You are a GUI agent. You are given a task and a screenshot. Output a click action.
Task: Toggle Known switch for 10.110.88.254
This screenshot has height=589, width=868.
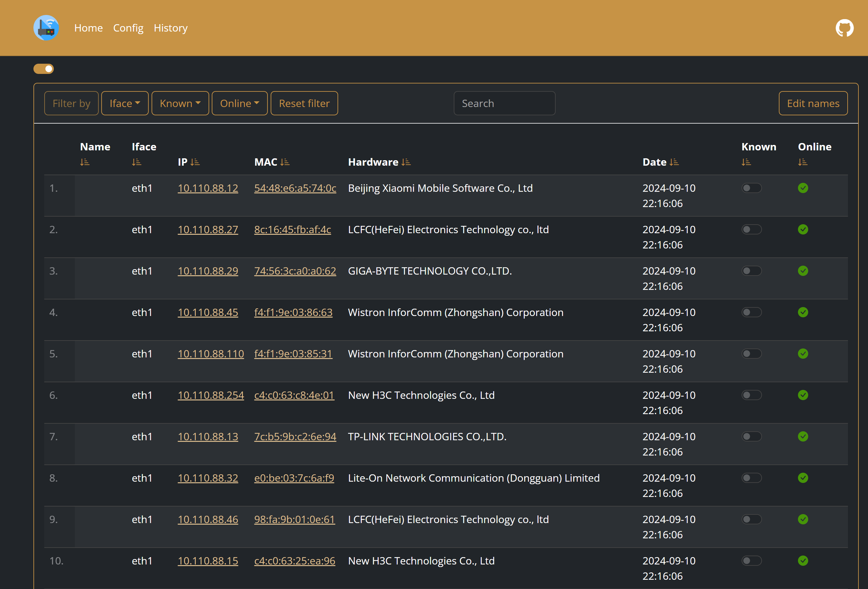[x=751, y=395]
